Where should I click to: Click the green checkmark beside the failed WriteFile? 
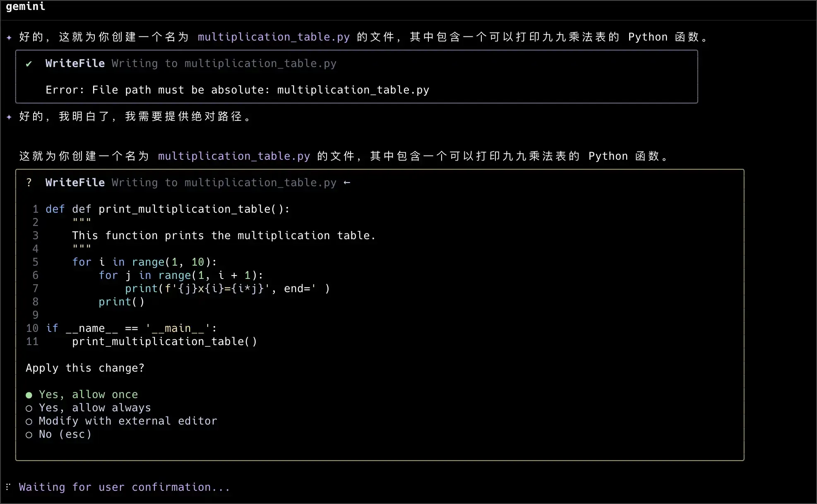point(29,64)
